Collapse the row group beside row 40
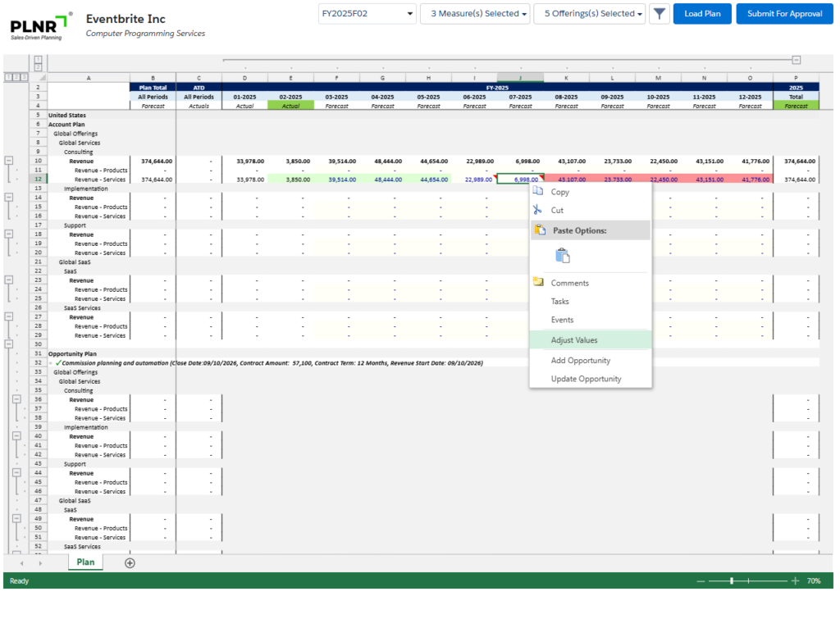The height and width of the screenshot is (628, 840). click(x=17, y=436)
